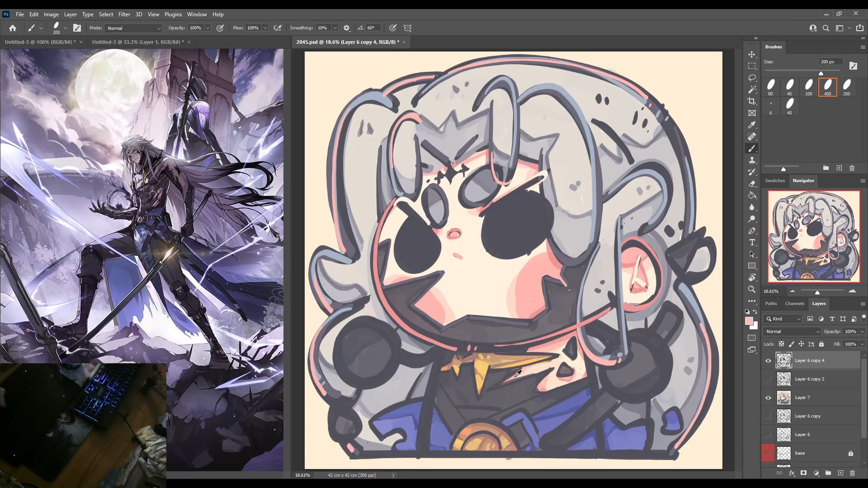The height and width of the screenshot is (488, 868).
Task: Hide Layer 6 copy 4
Action: point(768,361)
